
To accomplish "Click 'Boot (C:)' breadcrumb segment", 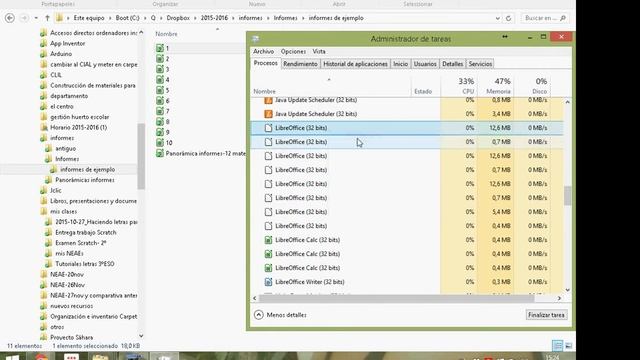I will [x=127, y=18].
